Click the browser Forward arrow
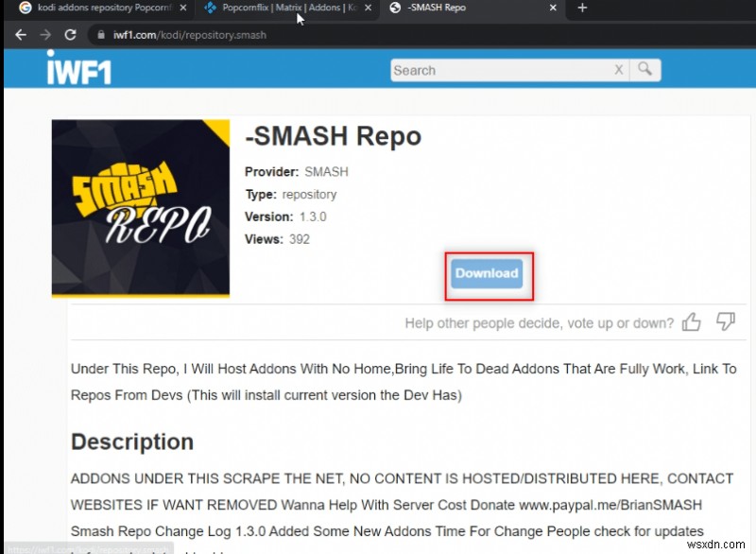The height and width of the screenshot is (554, 756). pos(45,35)
